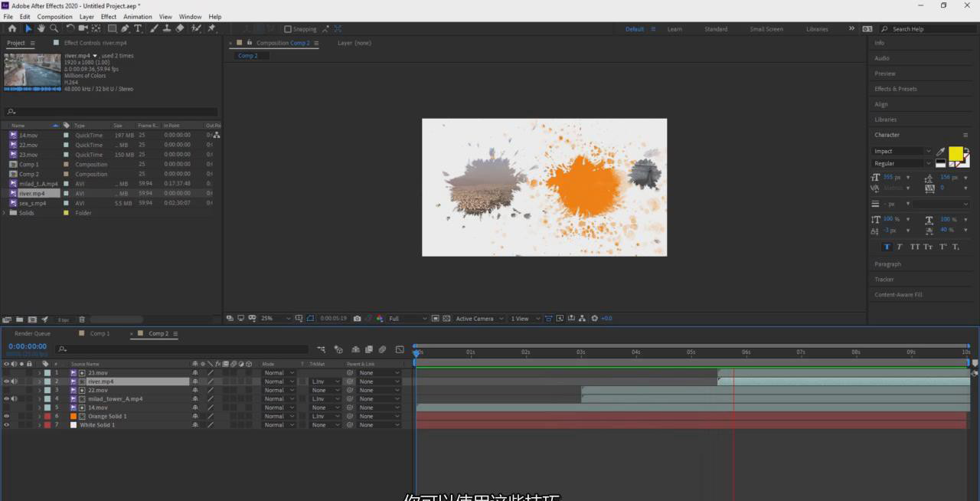The image size is (980, 501).
Task: Select the Hand tool in toolbar
Action: (x=41, y=28)
